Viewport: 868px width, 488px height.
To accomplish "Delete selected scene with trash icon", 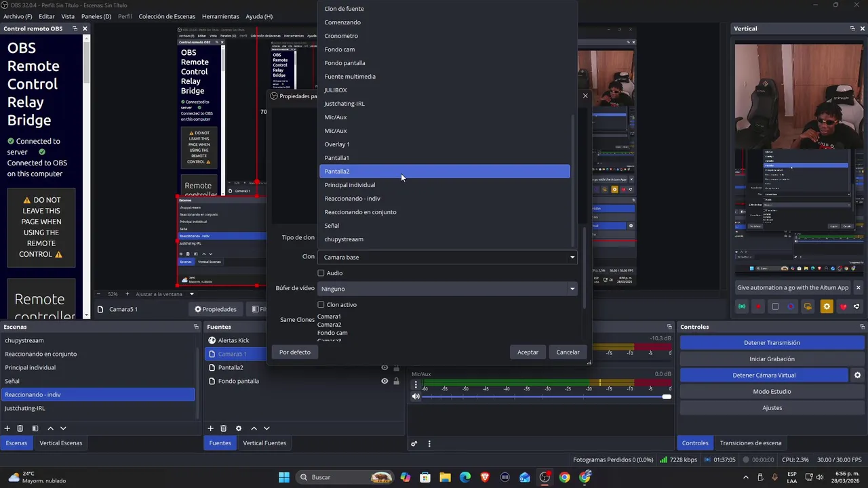I will pyautogui.click(x=20, y=428).
